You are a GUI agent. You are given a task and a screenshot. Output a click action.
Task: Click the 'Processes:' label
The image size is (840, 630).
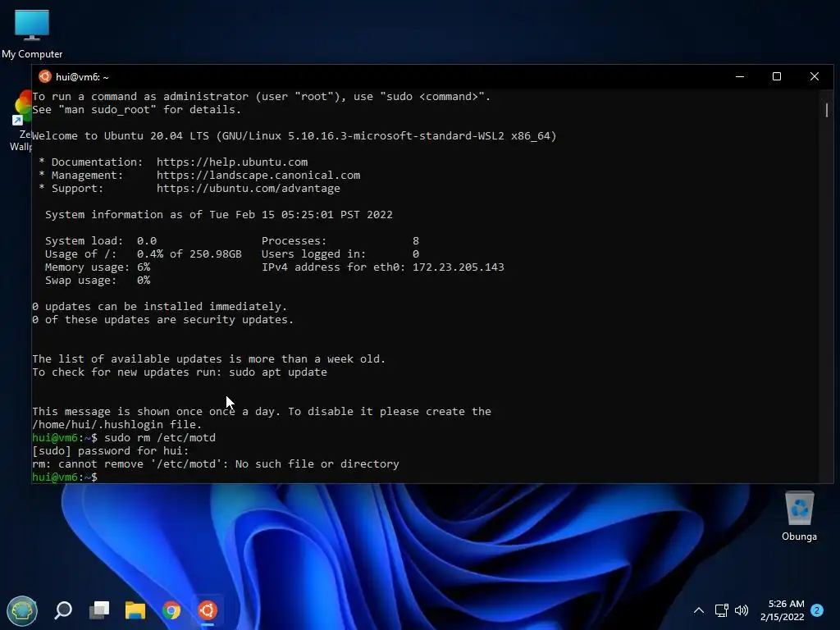tap(294, 240)
